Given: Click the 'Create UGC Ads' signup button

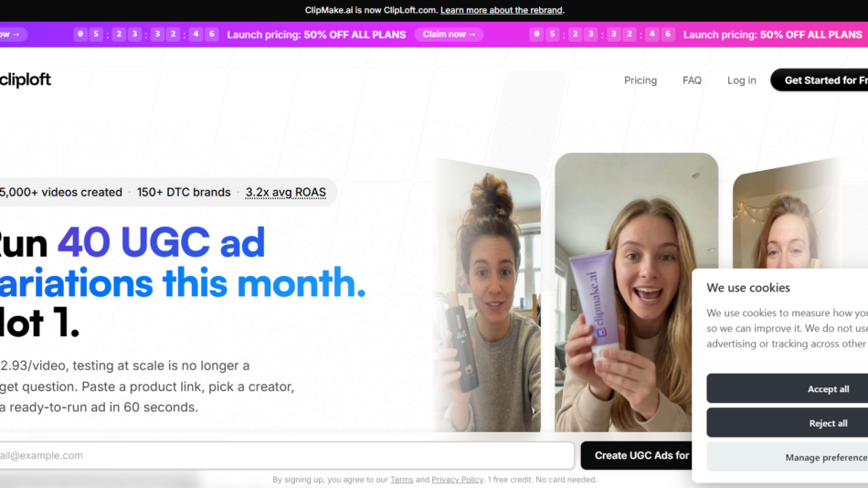Looking at the screenshot, I should point(637,455).
